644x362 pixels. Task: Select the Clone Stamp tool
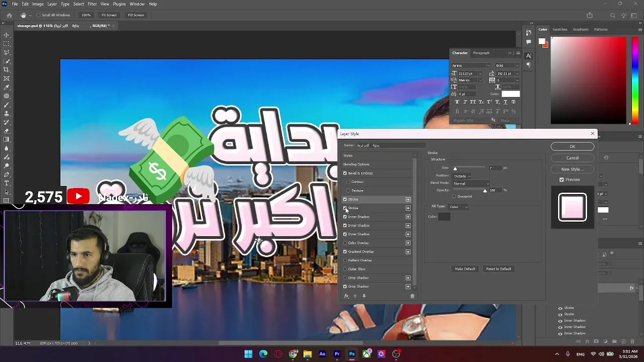7,113
